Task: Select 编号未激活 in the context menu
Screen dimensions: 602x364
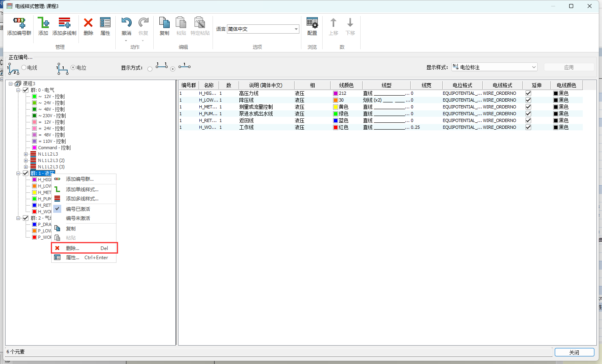Action: pos(78,218)
